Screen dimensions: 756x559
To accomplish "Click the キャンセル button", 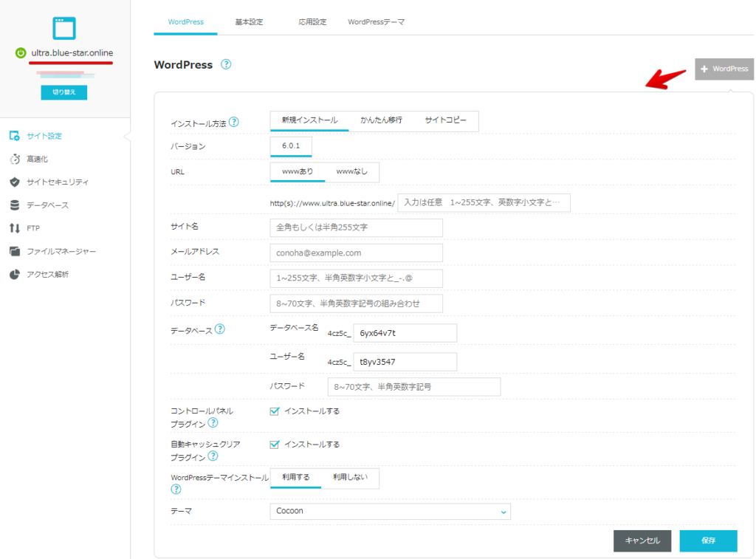I will pos(642,541).
